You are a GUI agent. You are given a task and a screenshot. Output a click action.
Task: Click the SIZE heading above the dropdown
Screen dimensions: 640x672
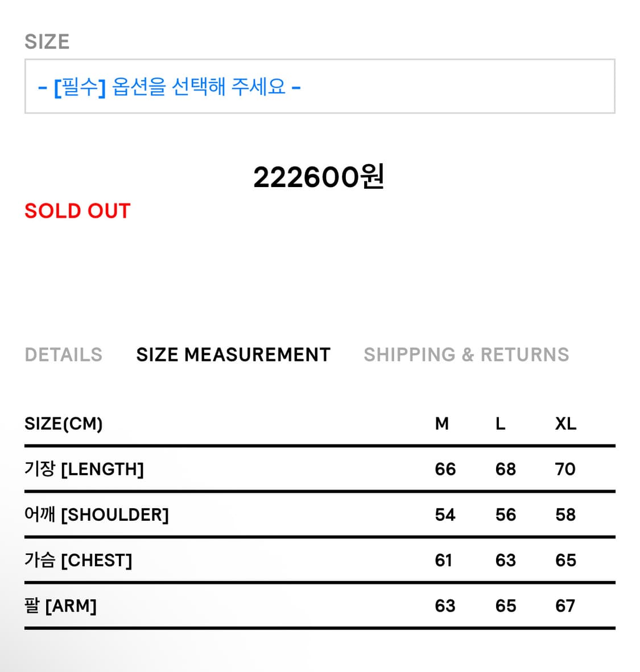[47, 40]
